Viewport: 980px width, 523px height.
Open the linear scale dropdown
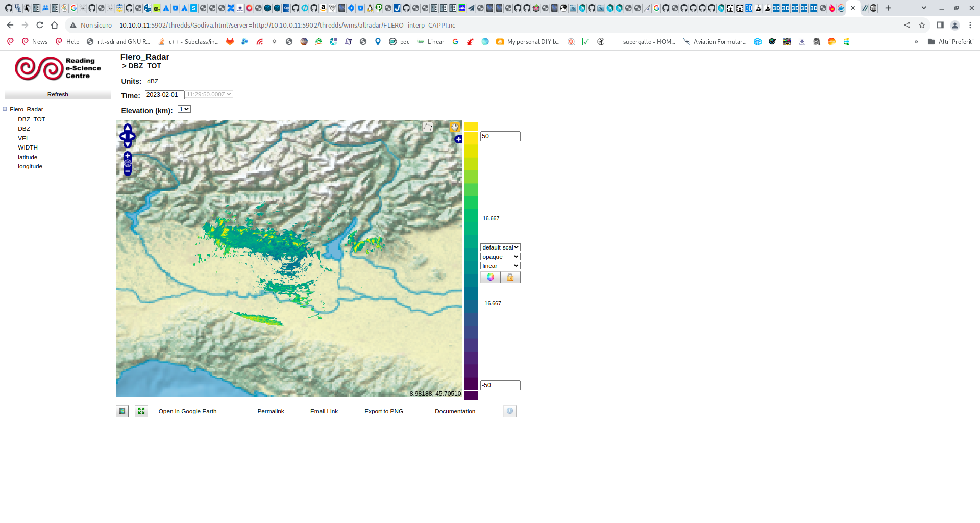click(500, 265)
